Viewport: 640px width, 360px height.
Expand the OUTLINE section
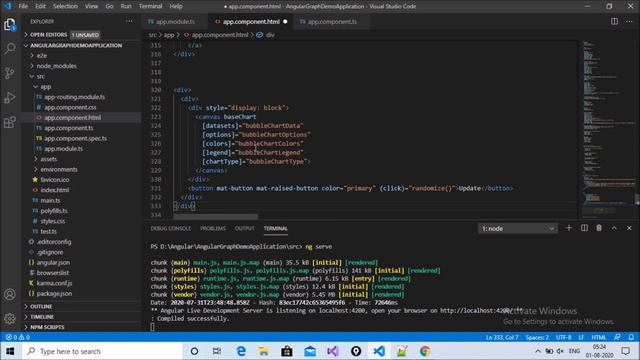[41, 306]
